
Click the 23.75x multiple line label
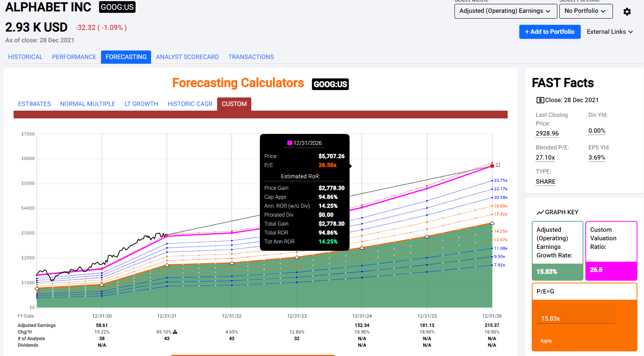(501, 181)
